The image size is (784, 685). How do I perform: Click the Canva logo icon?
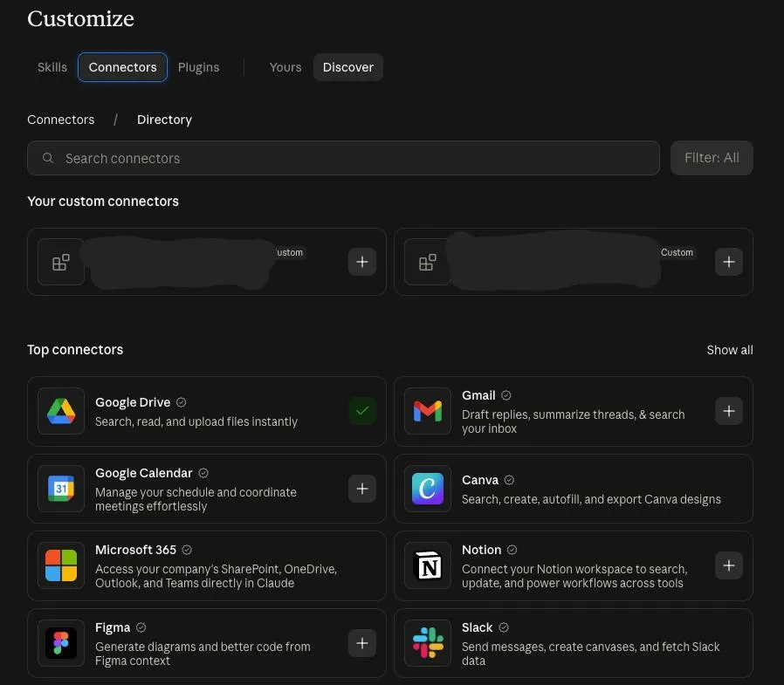click(428, 488)
